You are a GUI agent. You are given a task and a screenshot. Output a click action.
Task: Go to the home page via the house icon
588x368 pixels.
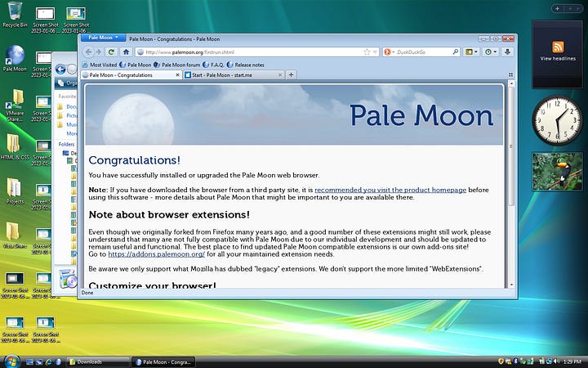tap(126, 52)
